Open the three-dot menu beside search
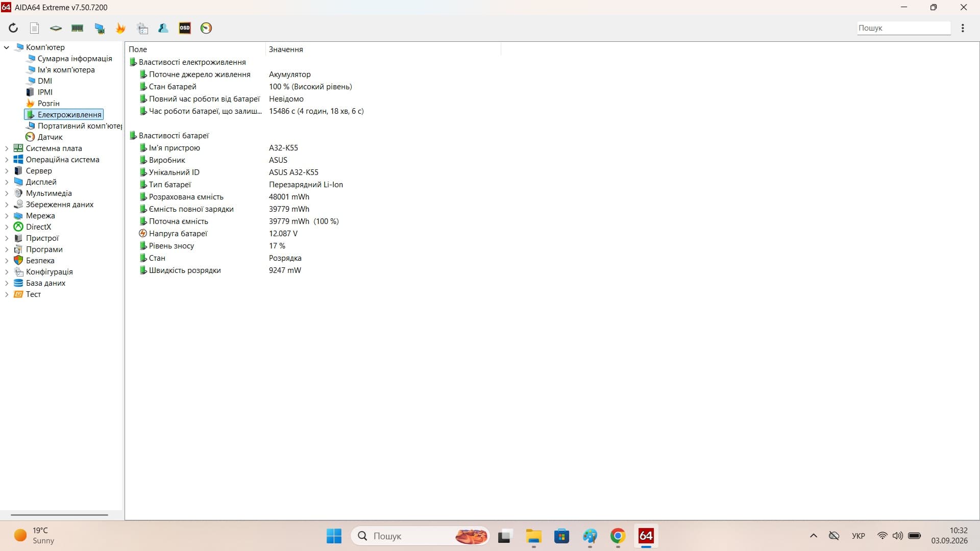 (963, 28)
